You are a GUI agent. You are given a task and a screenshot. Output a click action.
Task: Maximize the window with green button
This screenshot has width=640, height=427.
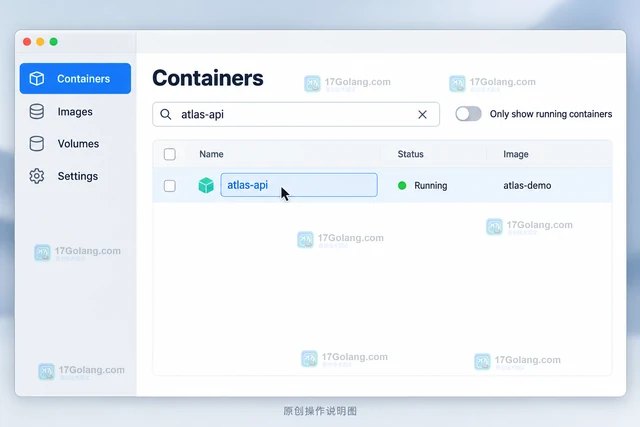point(53,42)
